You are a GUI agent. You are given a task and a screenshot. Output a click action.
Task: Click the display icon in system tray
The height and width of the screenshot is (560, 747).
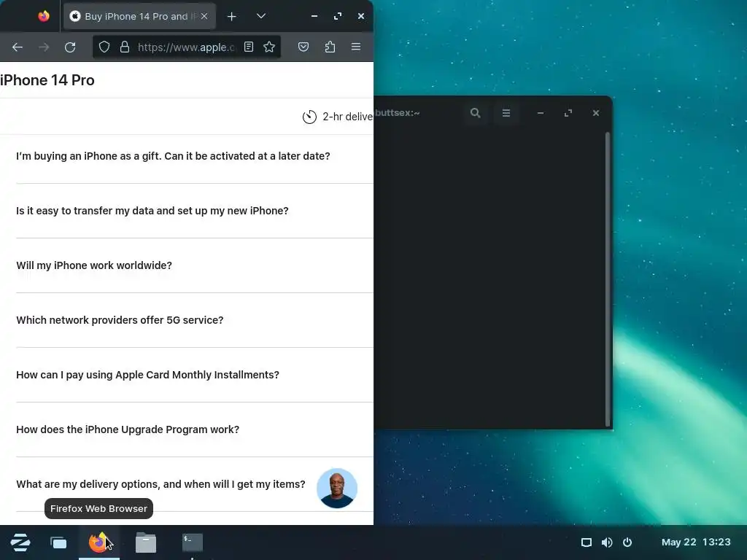click(x=587, y=542)
